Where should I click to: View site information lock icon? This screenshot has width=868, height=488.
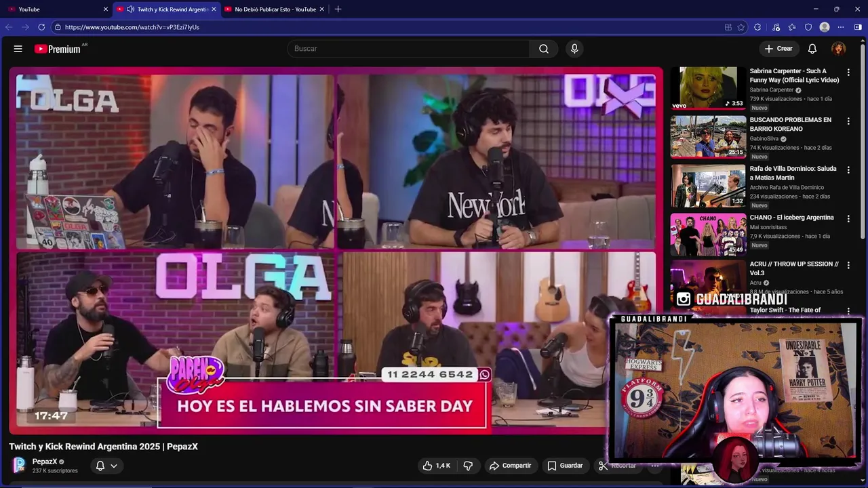[x=58, y=27]
